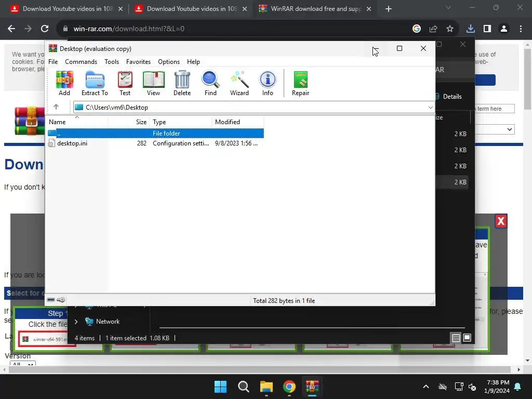This screenshot has height=399, width=532.
Task: Open the Tools menu
Action: pos(112,62)
